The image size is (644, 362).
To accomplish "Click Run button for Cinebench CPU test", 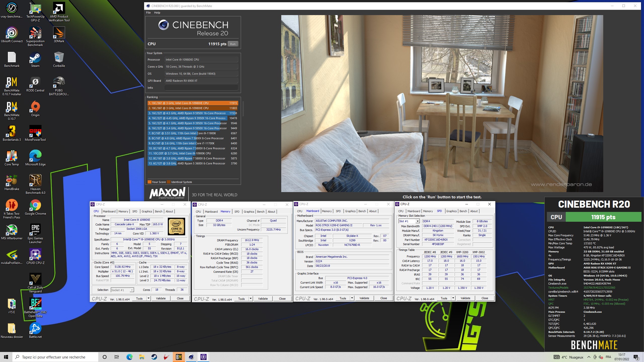I will (233, 44).
